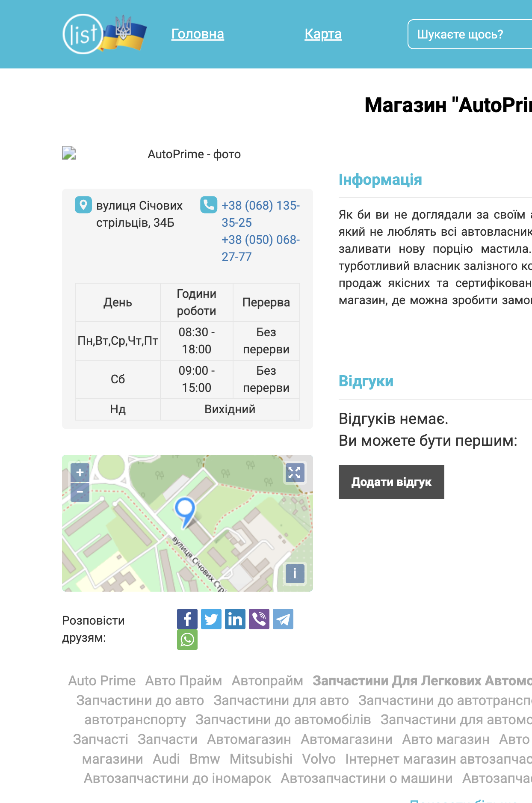Focus the Шукаєте щось? search field
This screenshot has width=532, height=803.
click(x=470, y=34)
